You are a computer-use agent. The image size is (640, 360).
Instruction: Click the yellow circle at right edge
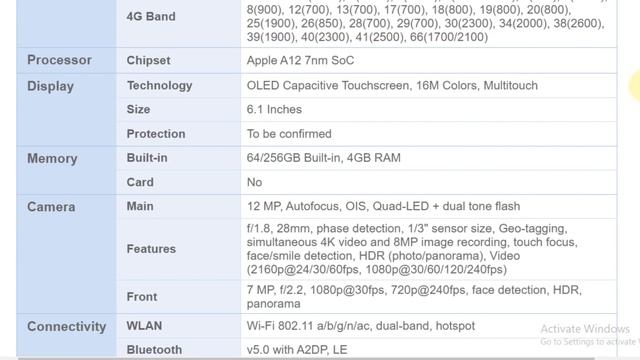tap(635, 86)
